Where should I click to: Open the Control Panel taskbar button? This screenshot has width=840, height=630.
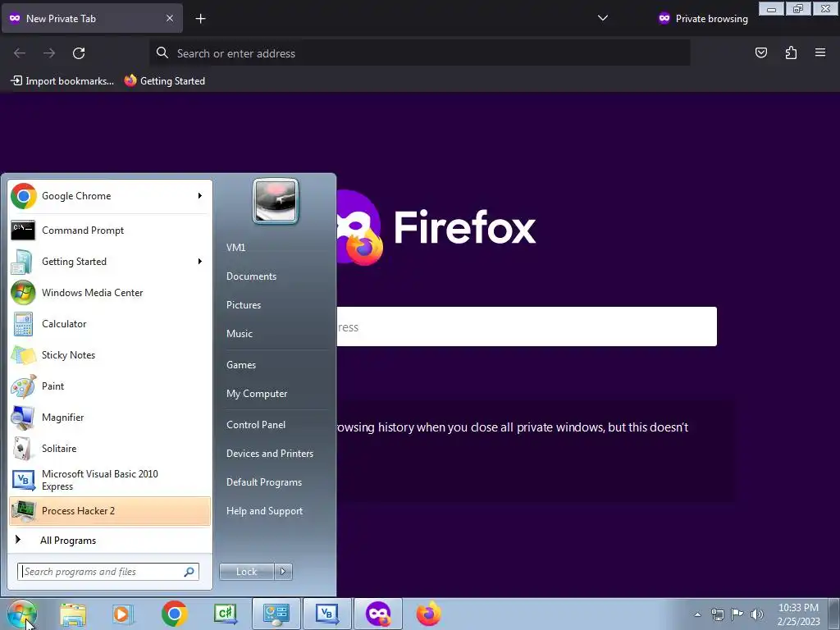click(276, 614)
